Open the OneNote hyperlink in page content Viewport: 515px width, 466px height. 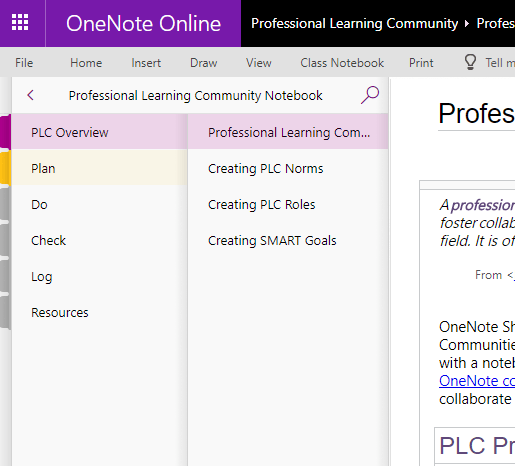tap(477, 381)
